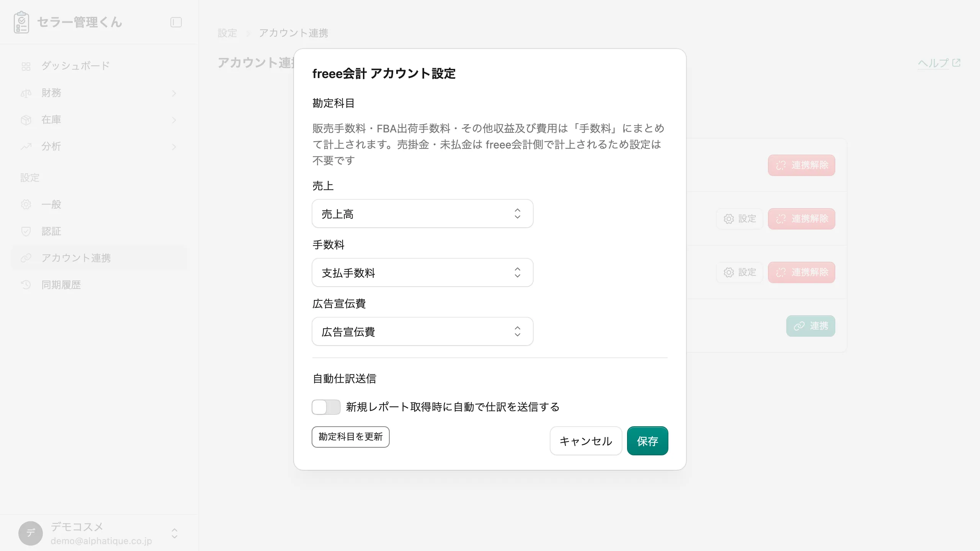Go to 認証 settings menu item
This screenshot has height=551, width=980.
[x=99, y=231]
